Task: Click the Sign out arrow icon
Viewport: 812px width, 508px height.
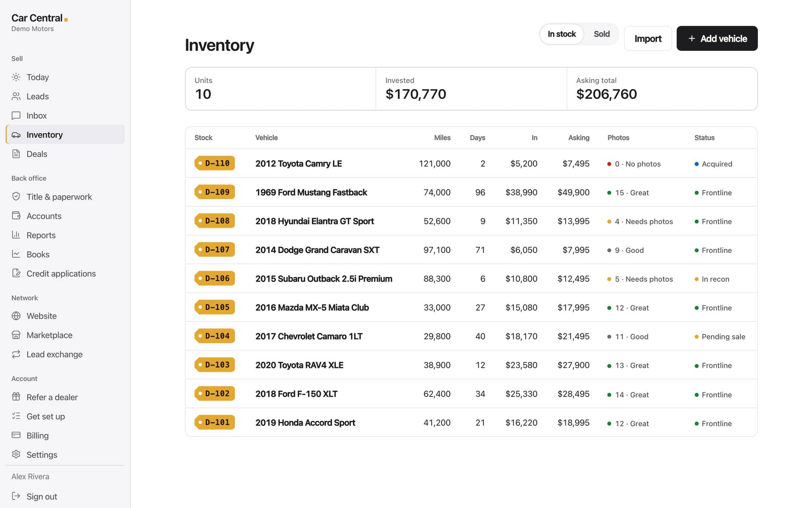Action: (16, 496)
